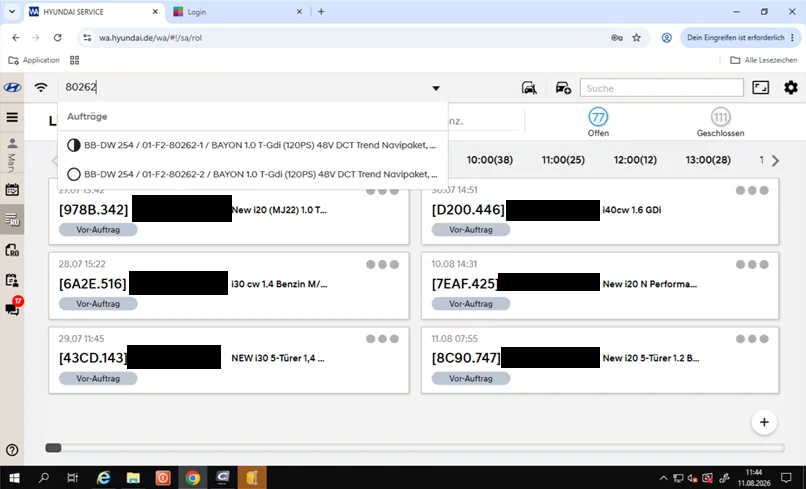
Task: Bookmark this page with star icon
Action: click(x=636, y=38)
